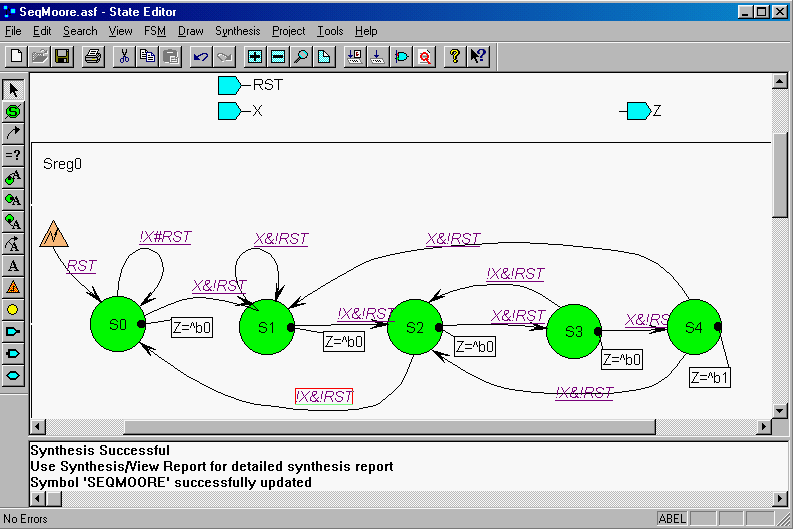Screen dimensions: 793x529
Task: Open the Synthesis menu
Action: pos(237,31)
